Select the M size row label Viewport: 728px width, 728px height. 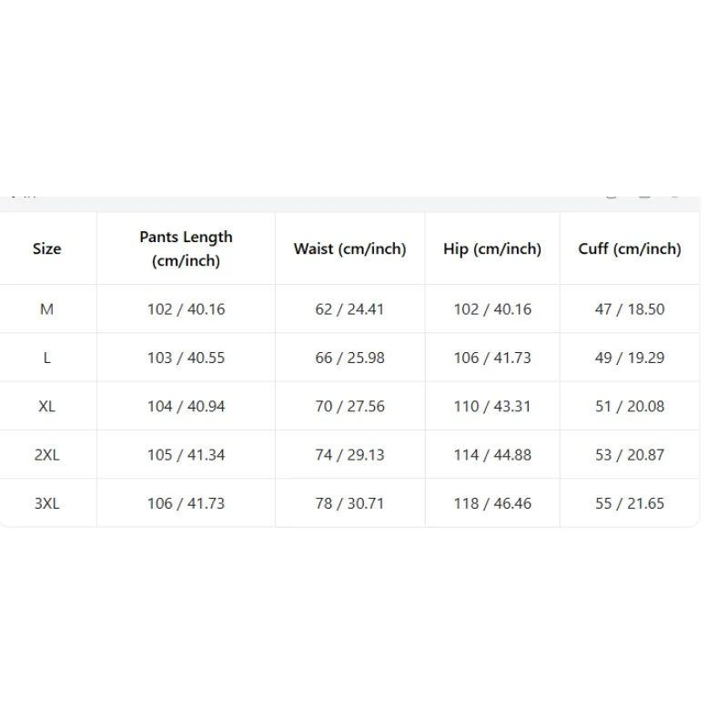[47, 309]
